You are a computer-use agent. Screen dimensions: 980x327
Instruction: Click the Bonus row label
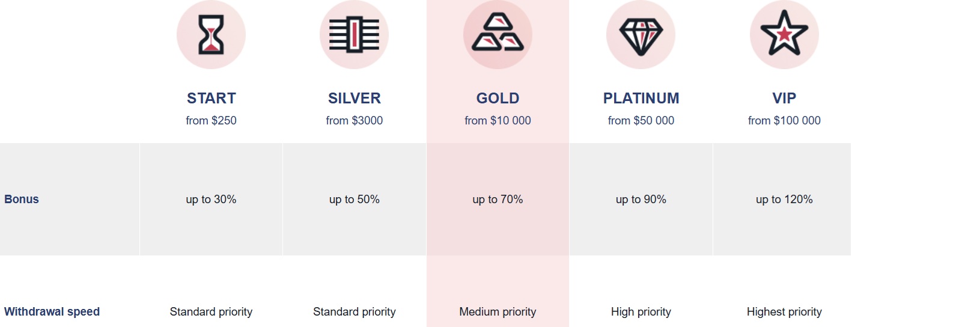tap(22, 199)
